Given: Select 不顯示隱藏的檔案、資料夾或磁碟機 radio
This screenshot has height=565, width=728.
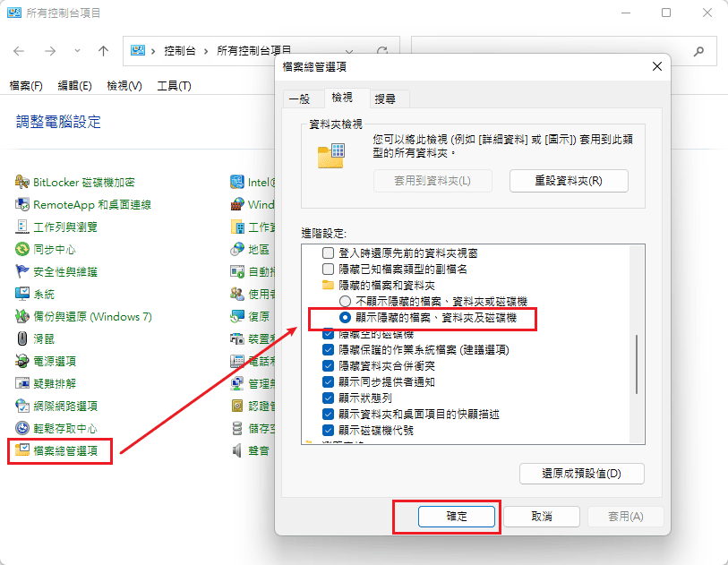Looking at the screenshot, I should 344,301.
